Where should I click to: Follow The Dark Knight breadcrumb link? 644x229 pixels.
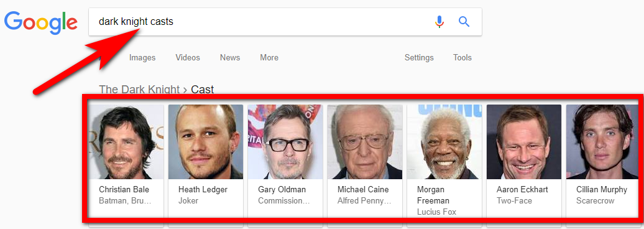140,89
